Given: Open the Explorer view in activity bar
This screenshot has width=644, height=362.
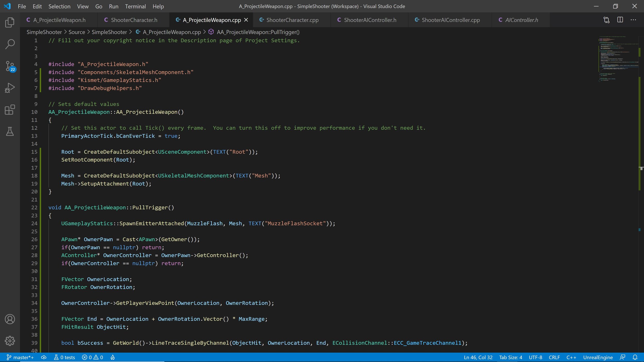Looking at the screenshot, I should [10, 22].
